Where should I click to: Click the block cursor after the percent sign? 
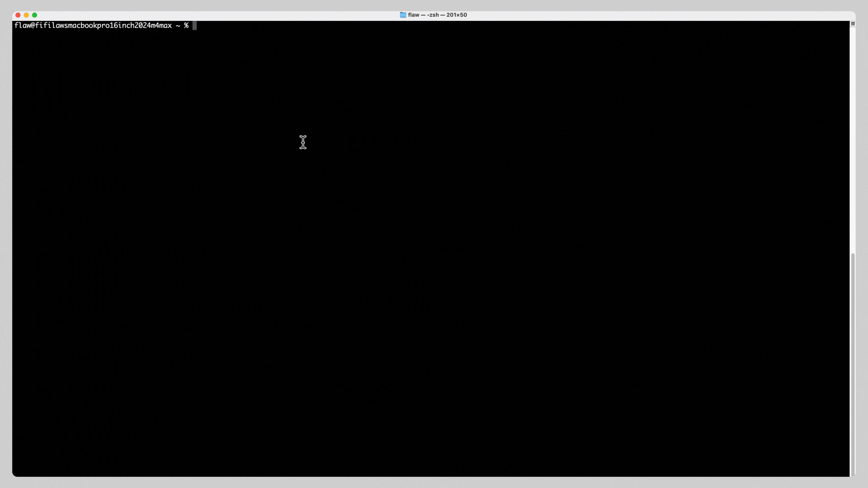(194, 26)
